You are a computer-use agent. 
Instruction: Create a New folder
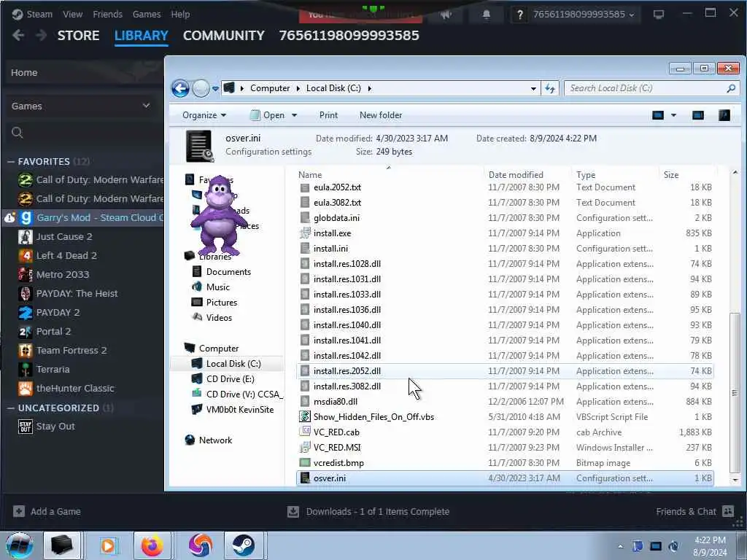tap(381, 115)
